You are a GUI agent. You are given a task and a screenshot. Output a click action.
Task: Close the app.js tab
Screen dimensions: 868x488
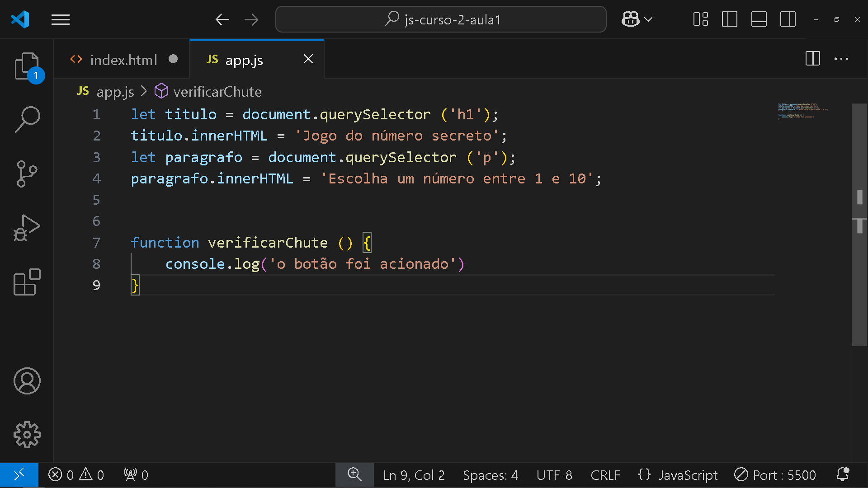click(308, 59)
